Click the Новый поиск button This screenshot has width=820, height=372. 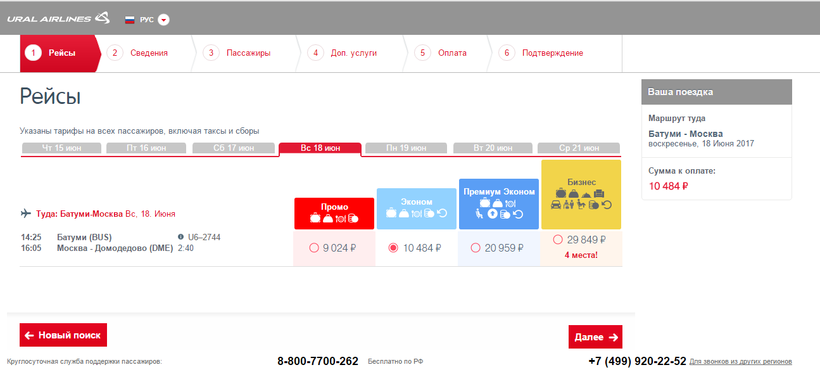(x=63, y=335)
